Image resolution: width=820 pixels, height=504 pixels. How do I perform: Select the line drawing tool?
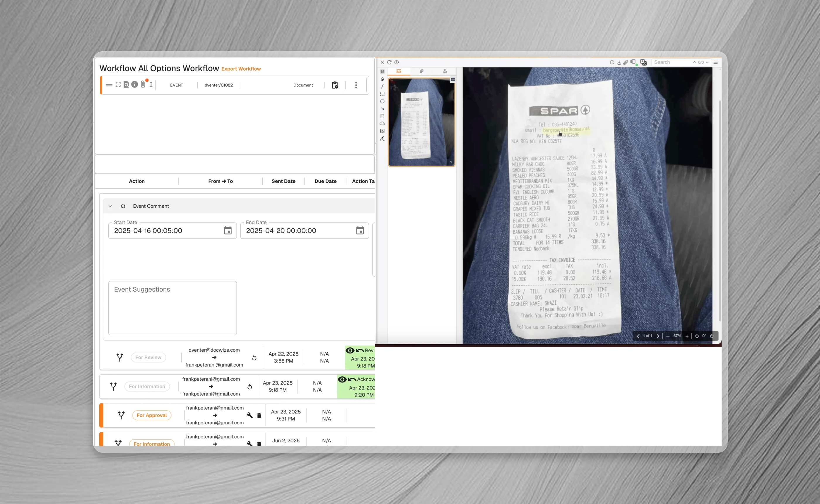pyautogui.click(x=382, y=86)
